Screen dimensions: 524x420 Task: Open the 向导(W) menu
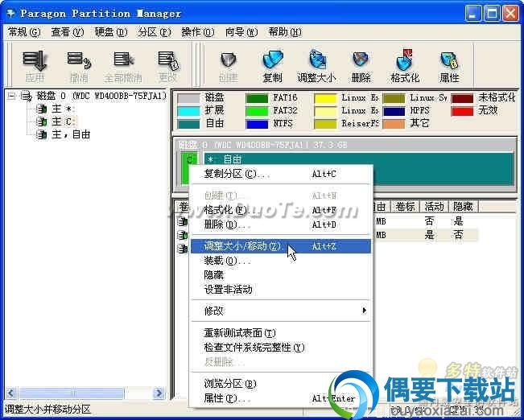(x=241, y=32)
